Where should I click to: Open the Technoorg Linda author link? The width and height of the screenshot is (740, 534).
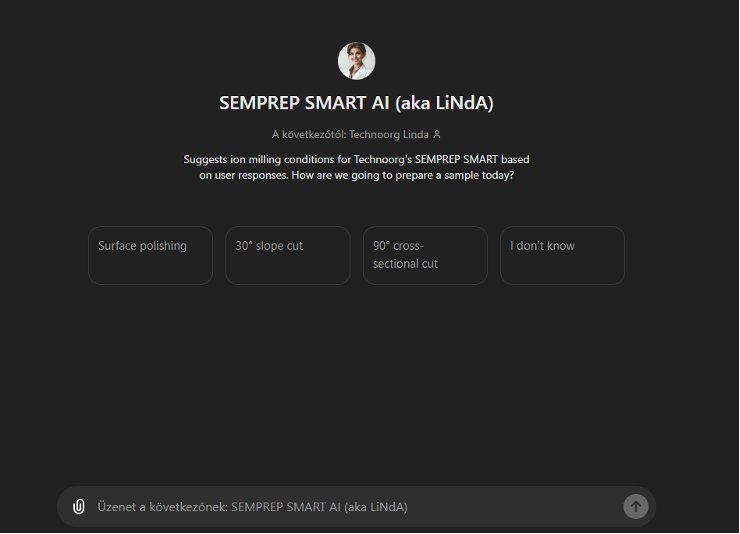389,134
